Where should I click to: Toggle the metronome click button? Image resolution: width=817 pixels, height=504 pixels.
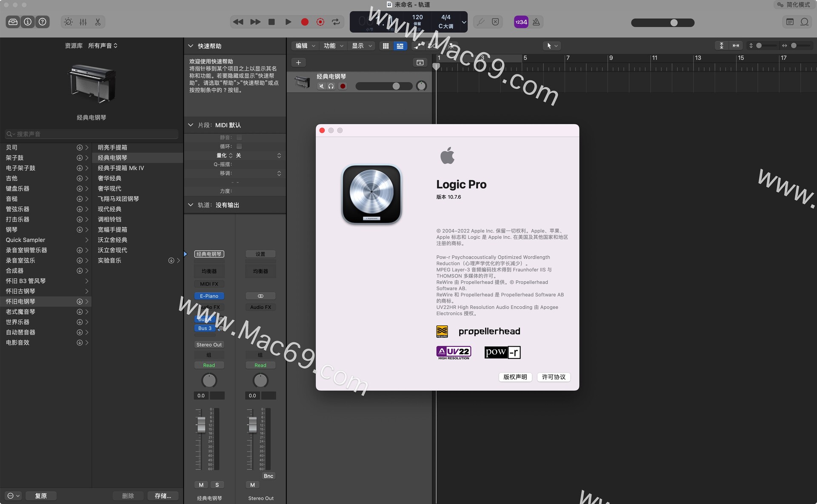click(536, 22)
